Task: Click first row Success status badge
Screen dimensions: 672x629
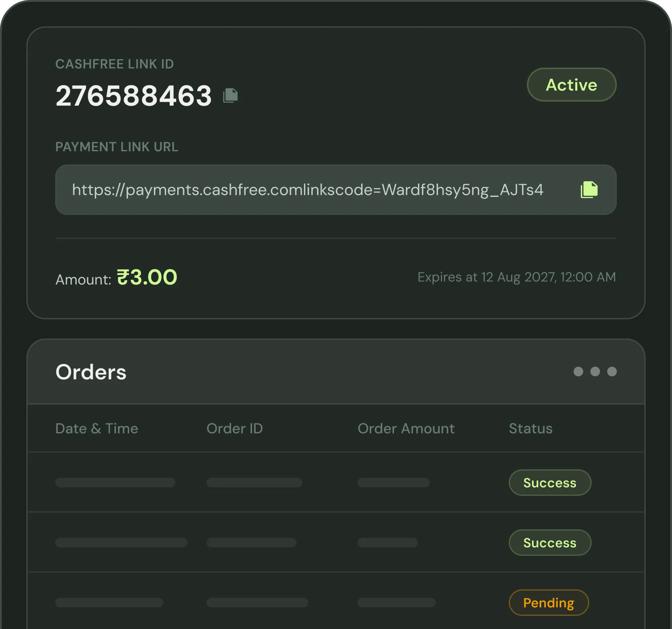Action: coord(550,483)
